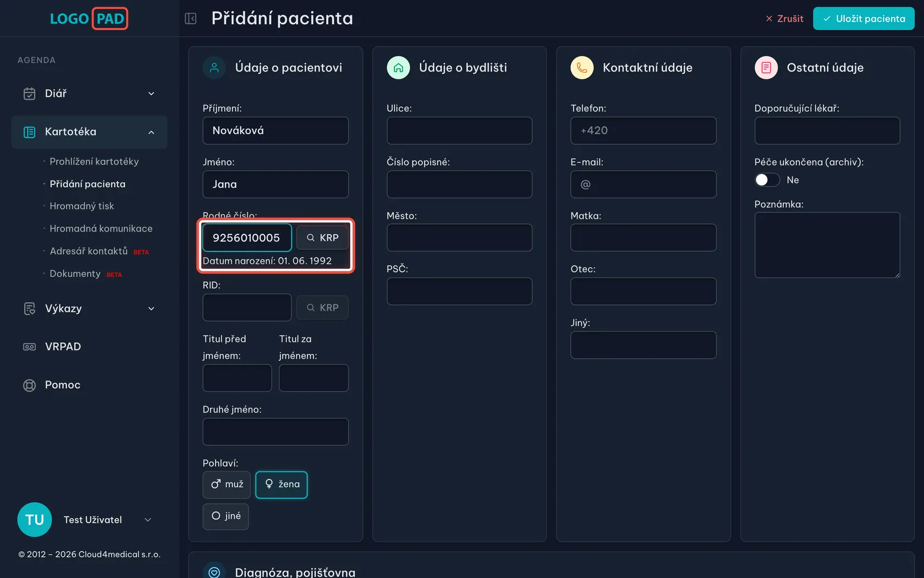Select jiné as gender
Image resolution: width=924 pixels, height=578 pixels.
[x=226, y=516]
